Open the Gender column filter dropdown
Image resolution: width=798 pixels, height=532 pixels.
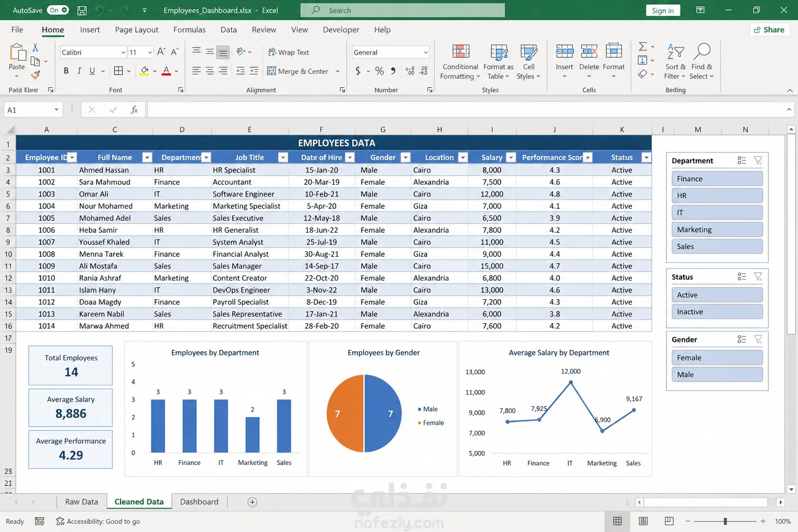click(406, 157)
